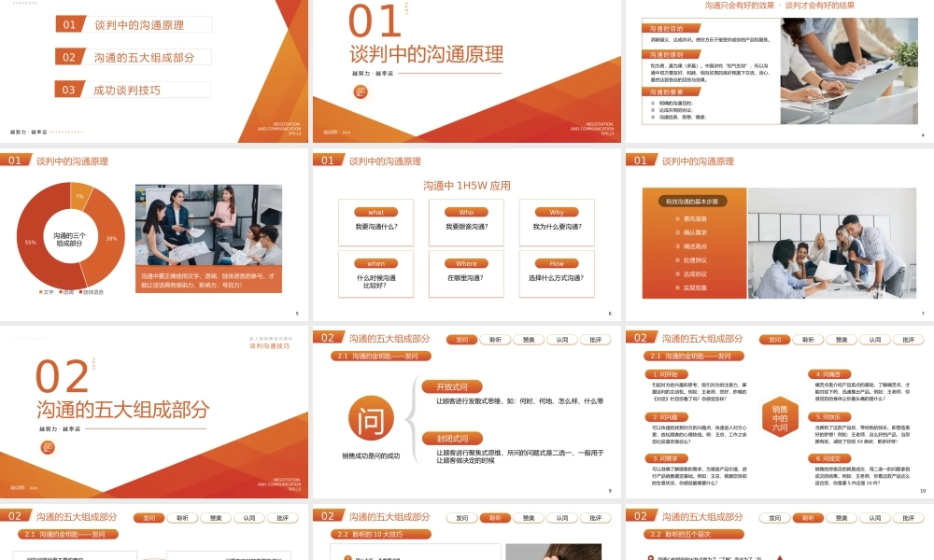Select the 赞美 tab on the 销售中的六问 slide

(842, 340)
